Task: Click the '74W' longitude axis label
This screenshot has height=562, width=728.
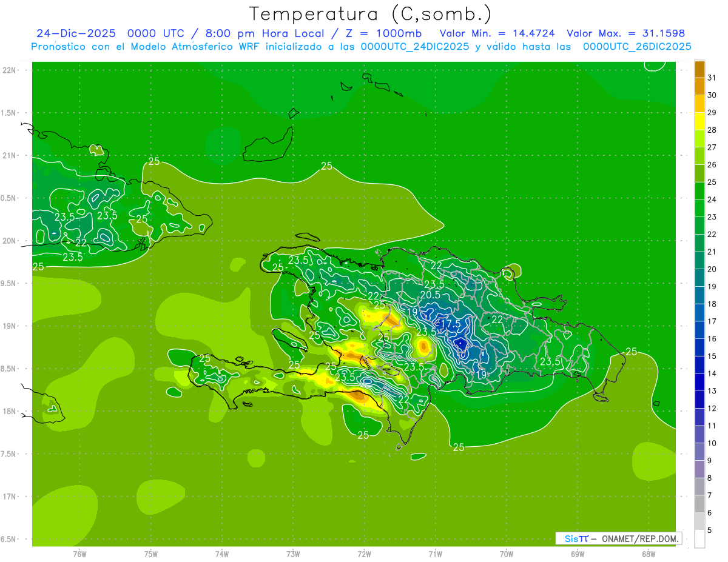Action: [x=222, y=554]
